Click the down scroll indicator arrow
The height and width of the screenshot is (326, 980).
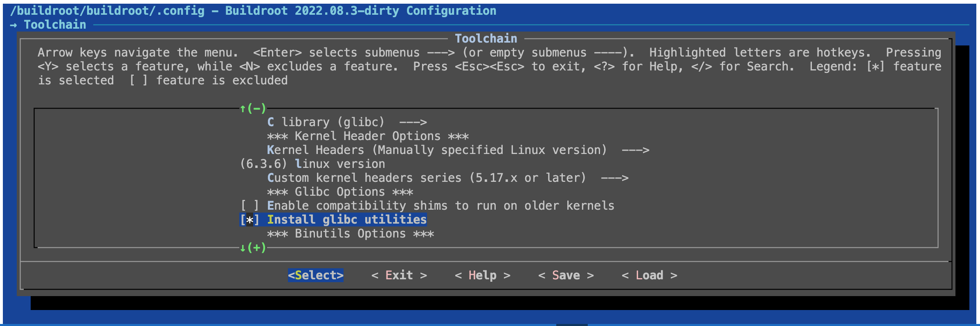click(243, 248)
